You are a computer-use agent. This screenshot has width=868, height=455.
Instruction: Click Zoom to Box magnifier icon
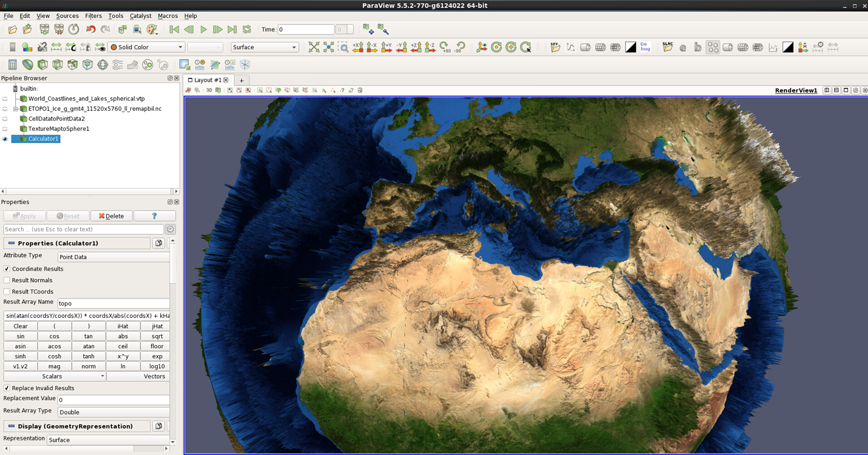pos(344,47)
